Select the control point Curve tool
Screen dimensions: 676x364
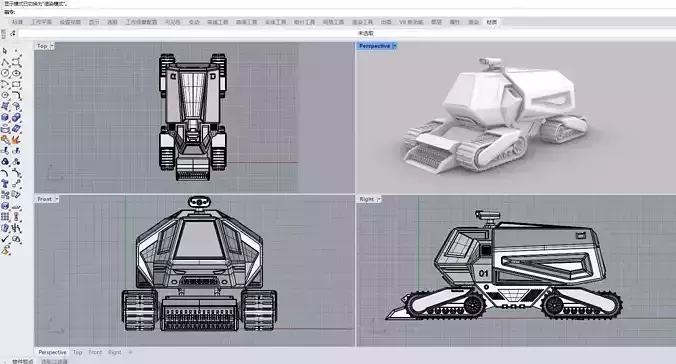(16, 62)
